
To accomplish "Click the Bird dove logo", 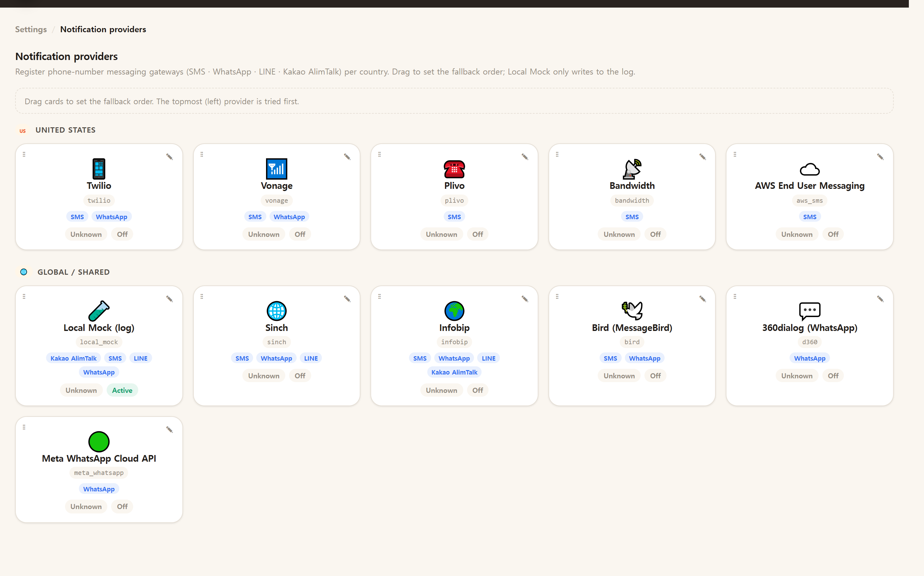I will click(632, 310).
